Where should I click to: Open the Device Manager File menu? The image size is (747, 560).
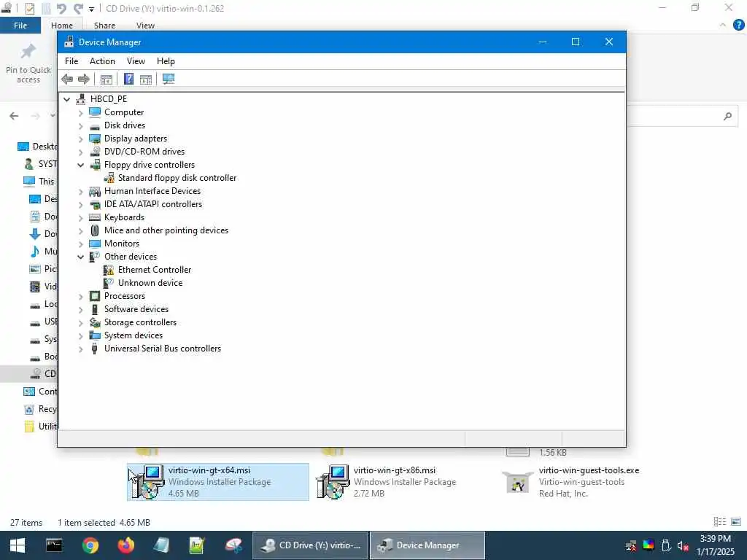[x=71, y=61]
